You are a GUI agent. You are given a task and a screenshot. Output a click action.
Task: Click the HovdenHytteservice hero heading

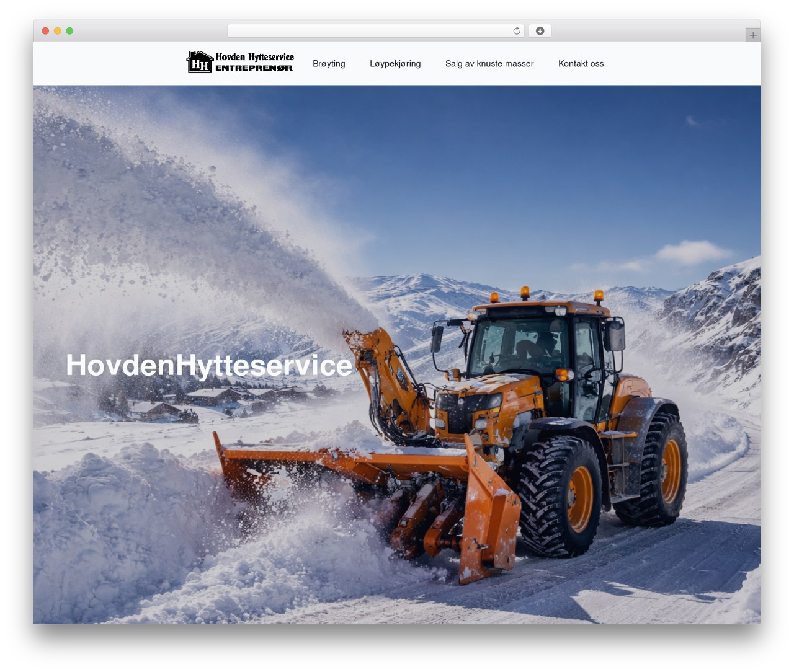(209, 365)
